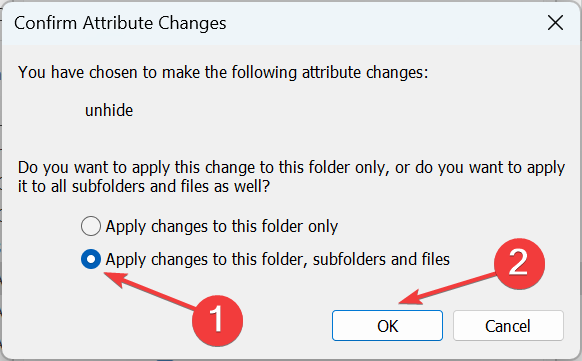This screenshot has width=582, height=361.
Task: Click the red circle annotation numbered 2
Action: pos(519,263)
